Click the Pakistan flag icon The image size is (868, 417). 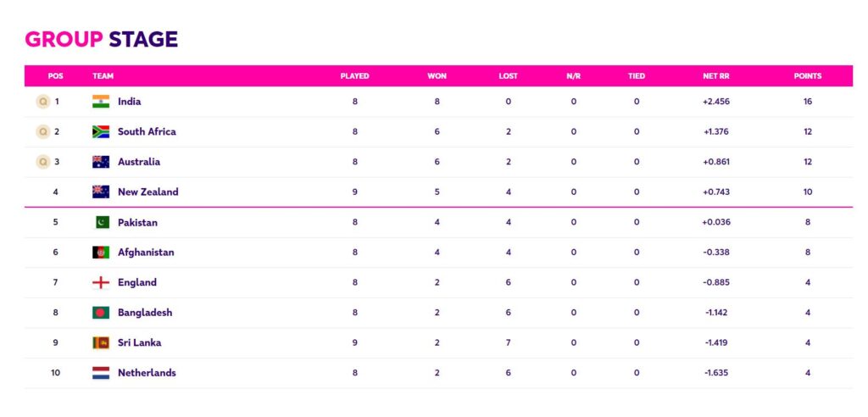[x=101, y=223]
